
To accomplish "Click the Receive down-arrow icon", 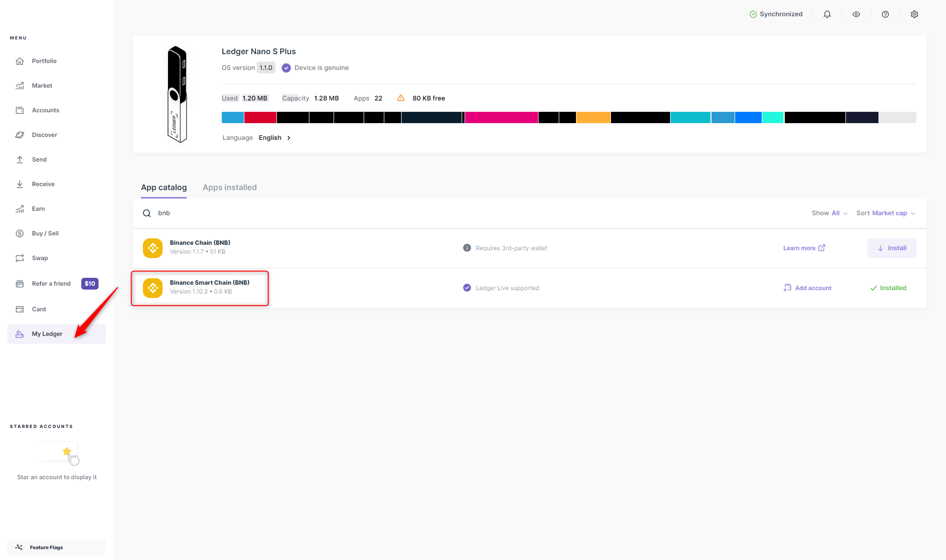I will 20,184.
